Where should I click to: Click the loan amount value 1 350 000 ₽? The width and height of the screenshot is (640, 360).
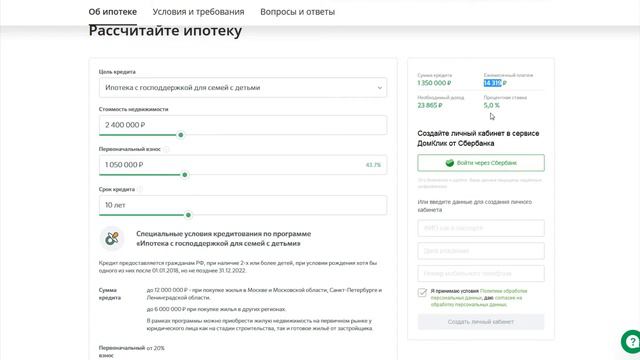pos(434,83)
